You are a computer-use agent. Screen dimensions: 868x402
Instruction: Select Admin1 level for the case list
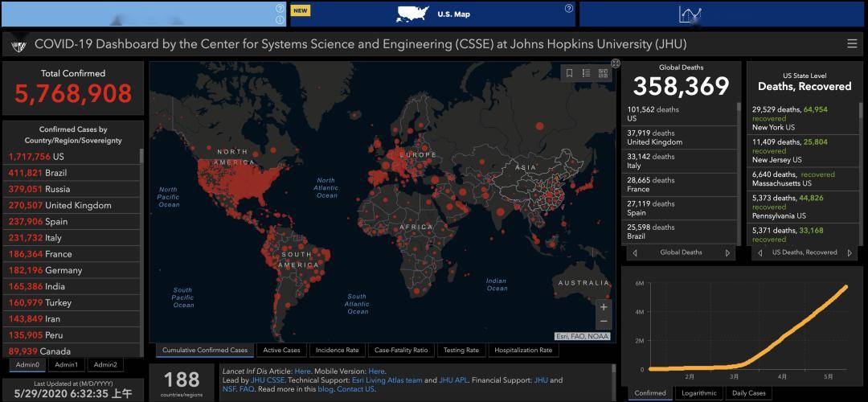pyautogui.click(x=67, y=365)
